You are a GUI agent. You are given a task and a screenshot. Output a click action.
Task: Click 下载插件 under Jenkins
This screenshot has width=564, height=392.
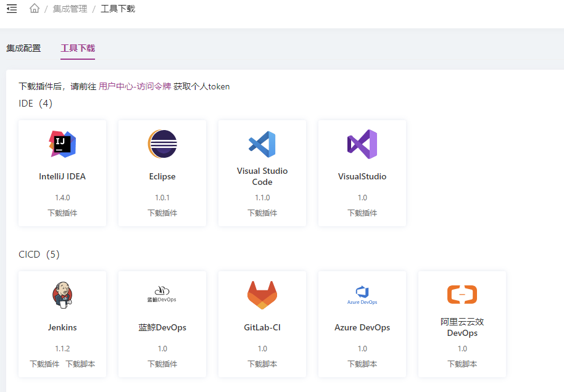point(44,364)
